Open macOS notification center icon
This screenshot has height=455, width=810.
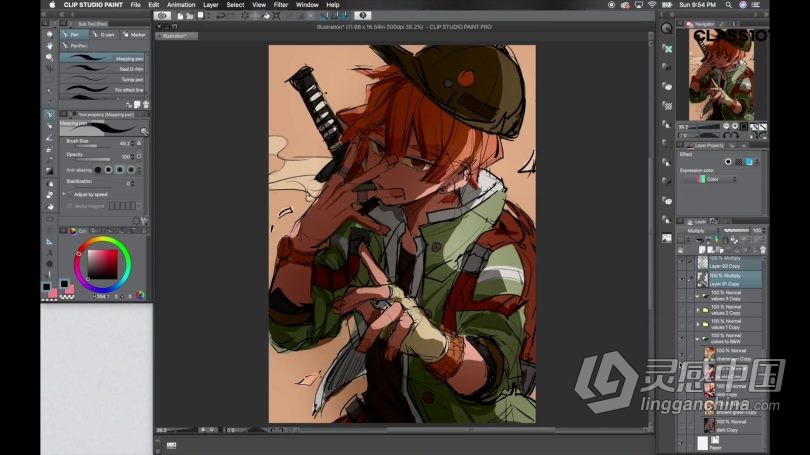coord(757,5)
